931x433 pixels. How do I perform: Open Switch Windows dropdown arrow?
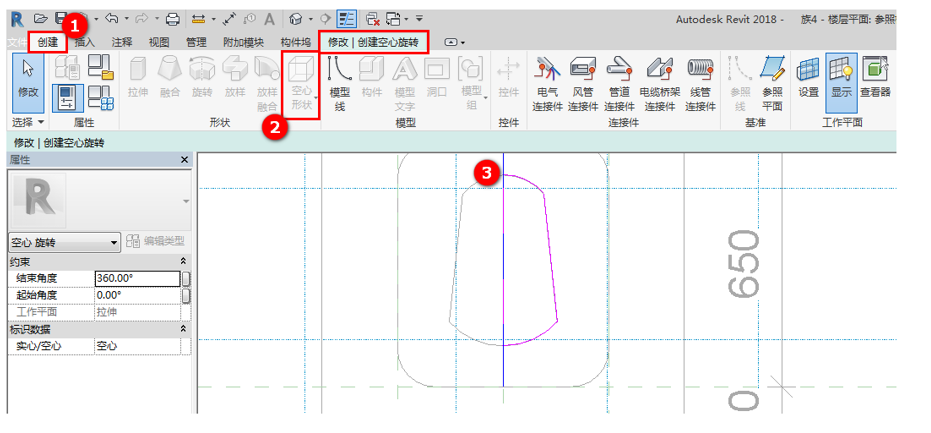coord(406,19)
